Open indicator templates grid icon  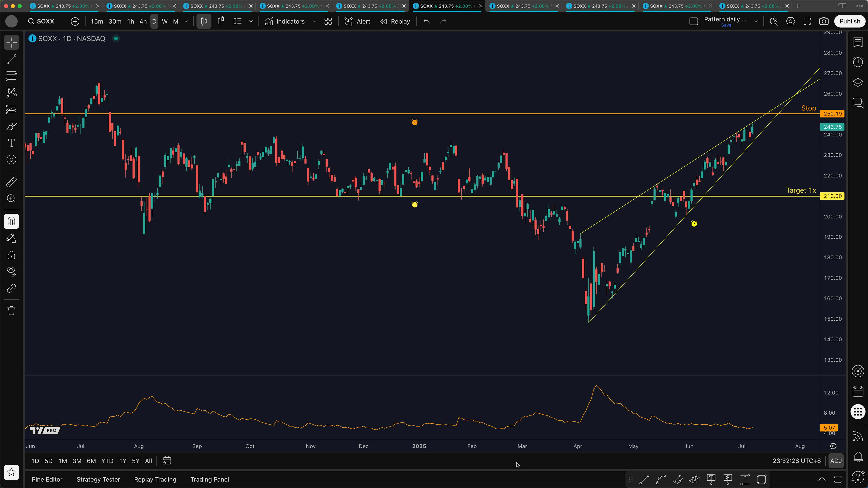click(328, 21)
